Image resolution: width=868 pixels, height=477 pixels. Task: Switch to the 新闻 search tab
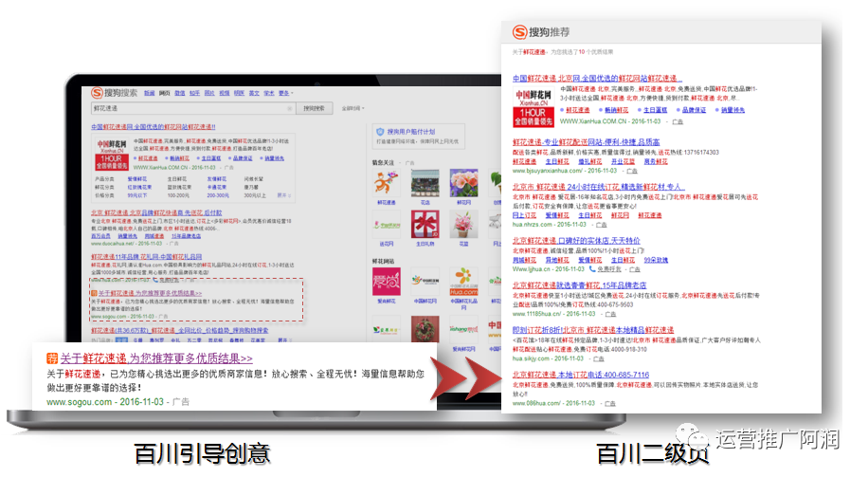150,93
